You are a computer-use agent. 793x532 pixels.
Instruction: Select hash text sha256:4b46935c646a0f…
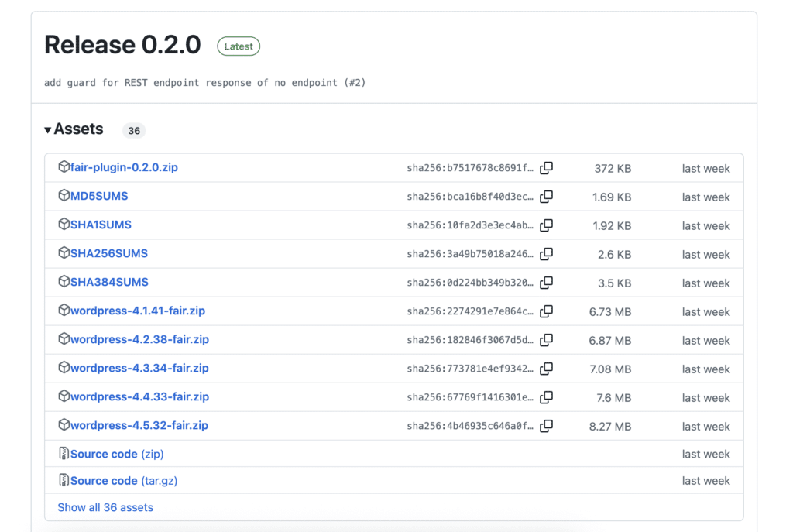(x=470, y=427)
